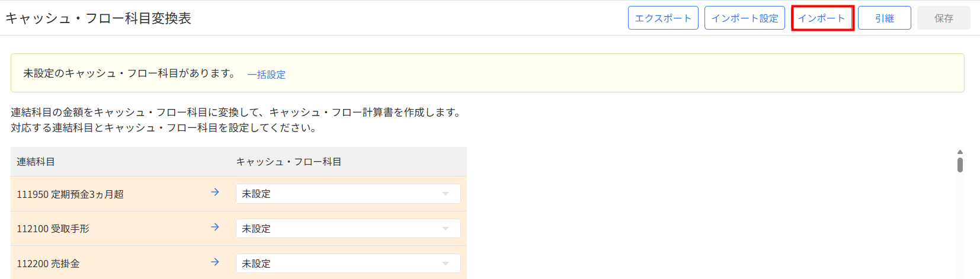Click arrow icon beside 112200 売掛金
980x279 pixels.
click(x=215, y=262)
